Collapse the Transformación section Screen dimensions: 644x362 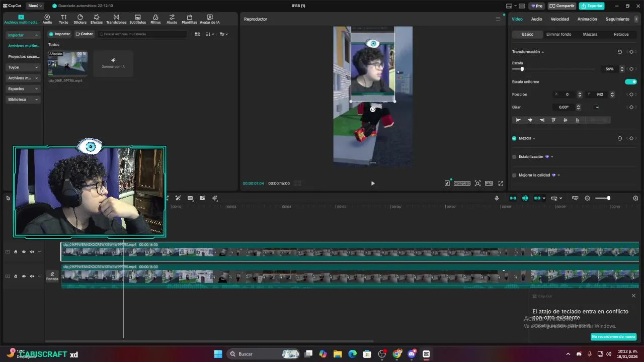(542, 52)
